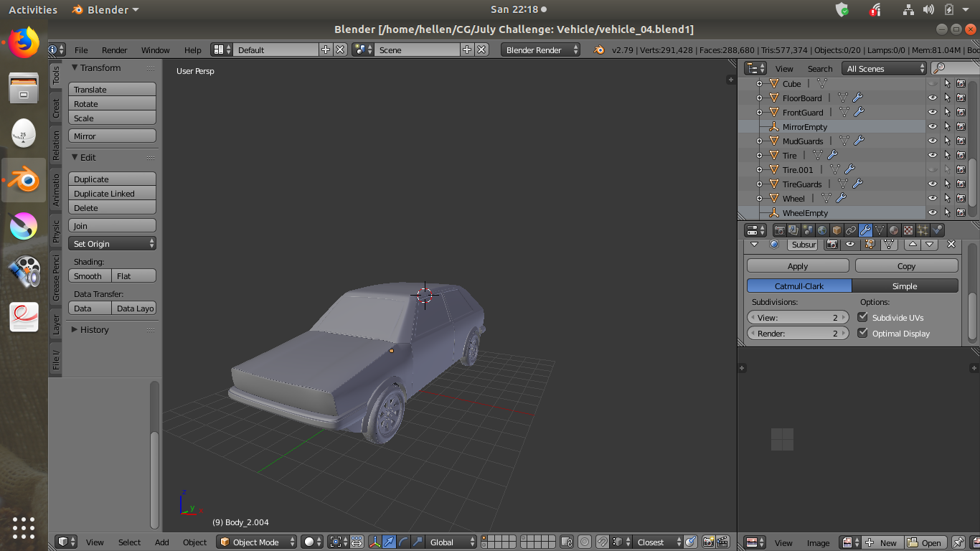Select the rotate manipulator arc icon
The width and height of the screenshot is (980, 551).
point(403,542)
